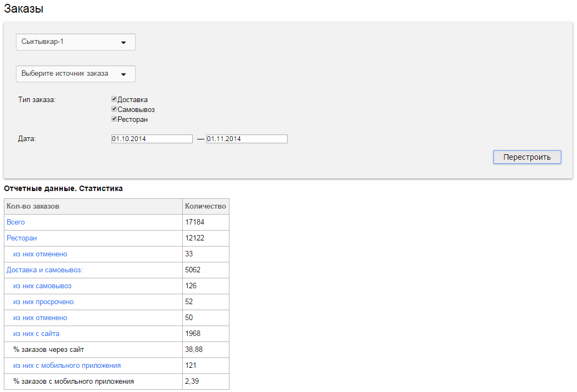Select the restaurant count 12122
Screen dimensions: 577x392
pos(195,238)
